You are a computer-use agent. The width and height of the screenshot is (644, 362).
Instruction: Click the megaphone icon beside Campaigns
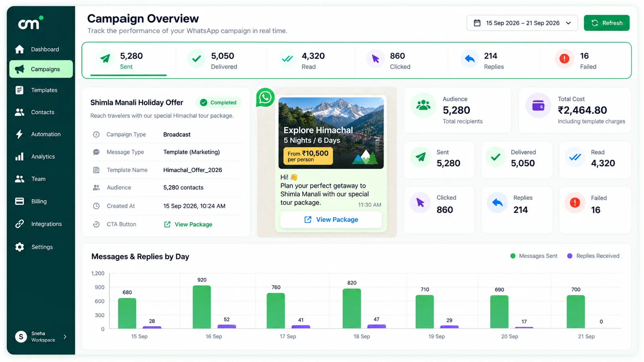(19, 69)
